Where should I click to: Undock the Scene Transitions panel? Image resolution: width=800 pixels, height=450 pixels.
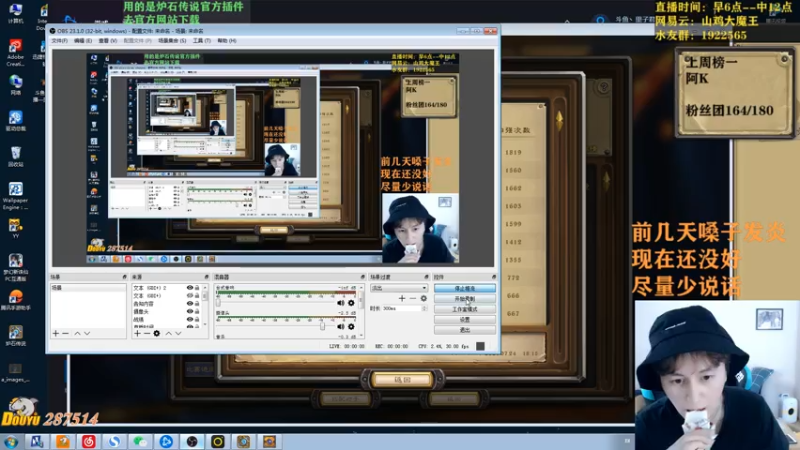[x=427, y=277]
